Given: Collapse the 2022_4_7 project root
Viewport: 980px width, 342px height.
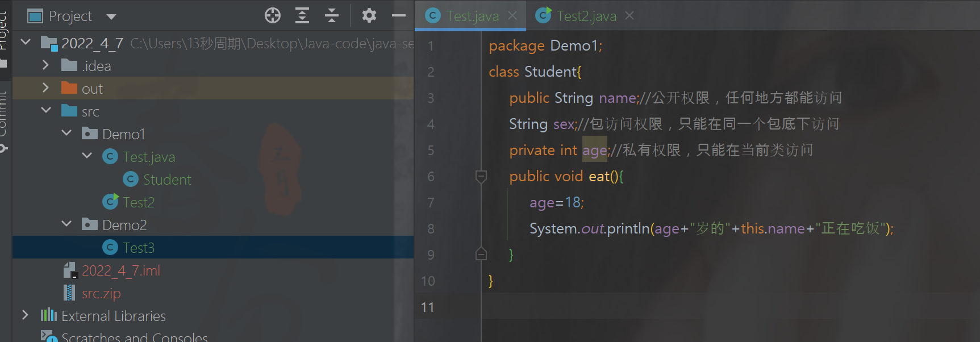Looking at the screenshot, I should [x=26, y=43].
